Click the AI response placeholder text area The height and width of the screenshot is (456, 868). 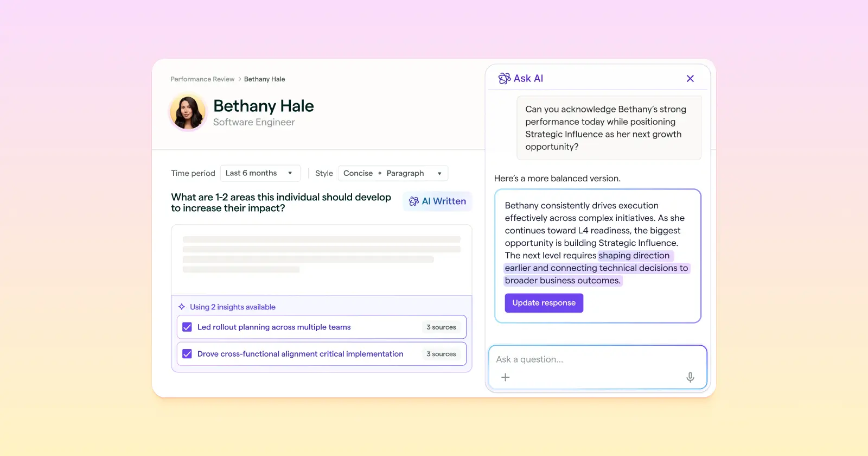click(x=322, y=260)
